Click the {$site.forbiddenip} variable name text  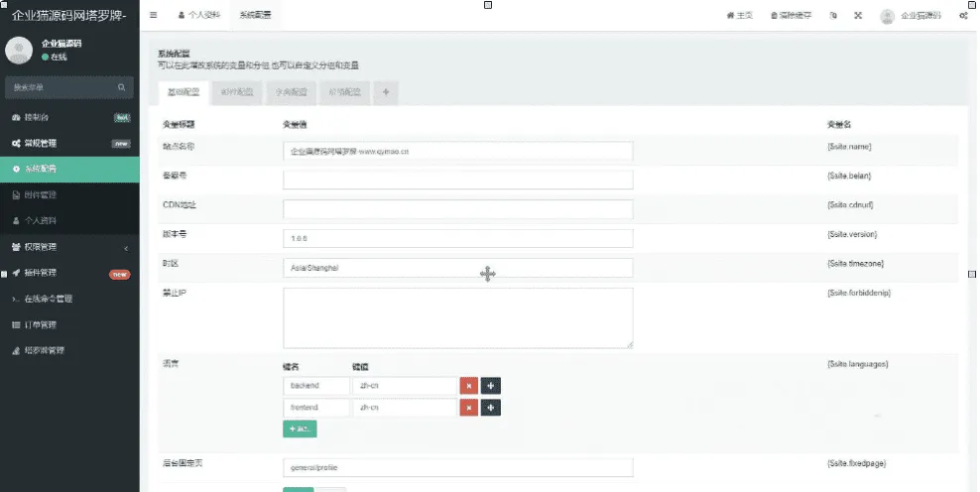point(859,293)
